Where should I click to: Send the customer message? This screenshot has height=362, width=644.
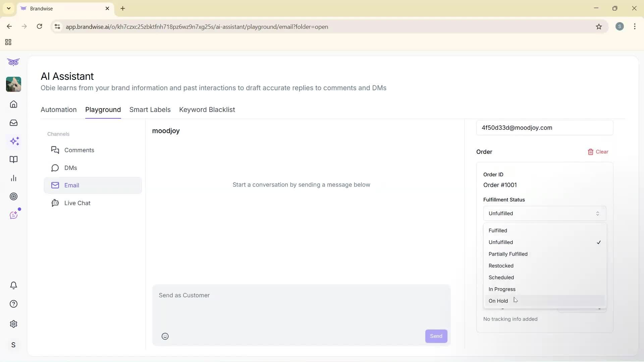436,336
